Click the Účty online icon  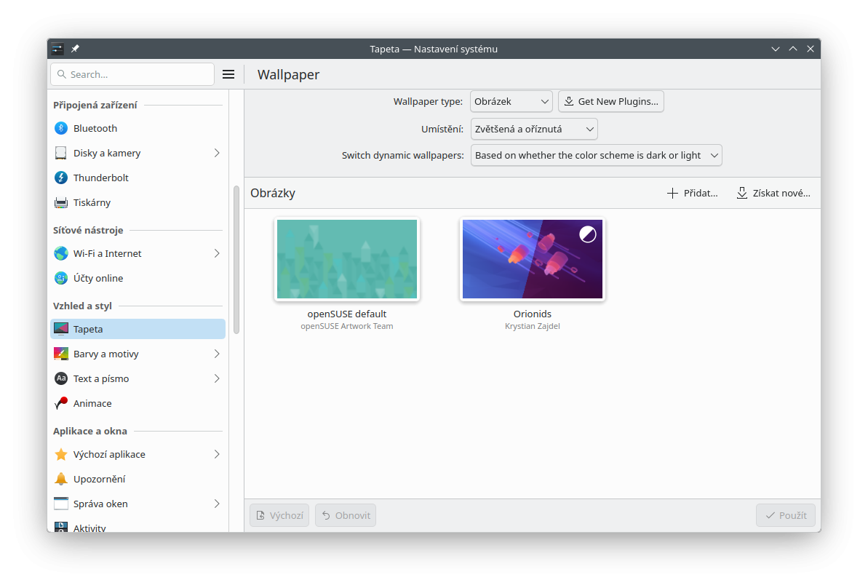(x=61, y=278)
